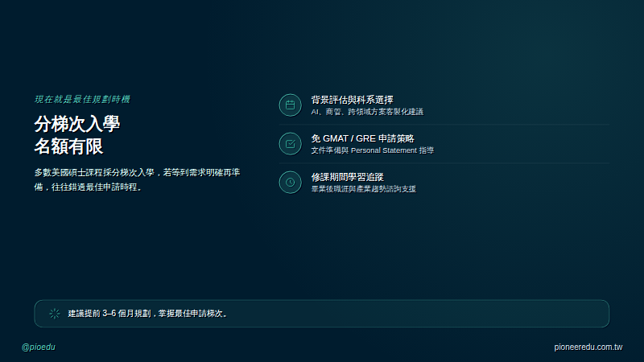Click the 建議提前 3–6 個月規劃 banner text
Image resolution: width=644 pixels, height=362 pixels.
147,314
